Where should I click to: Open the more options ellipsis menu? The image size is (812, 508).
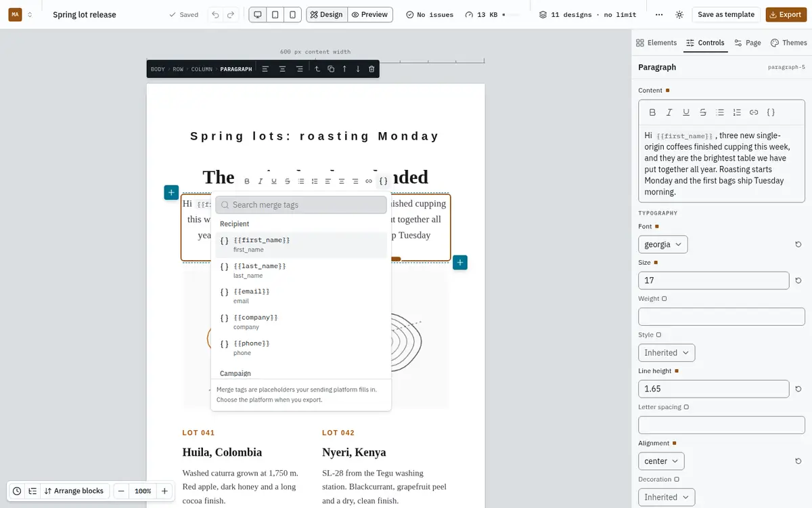659,14
